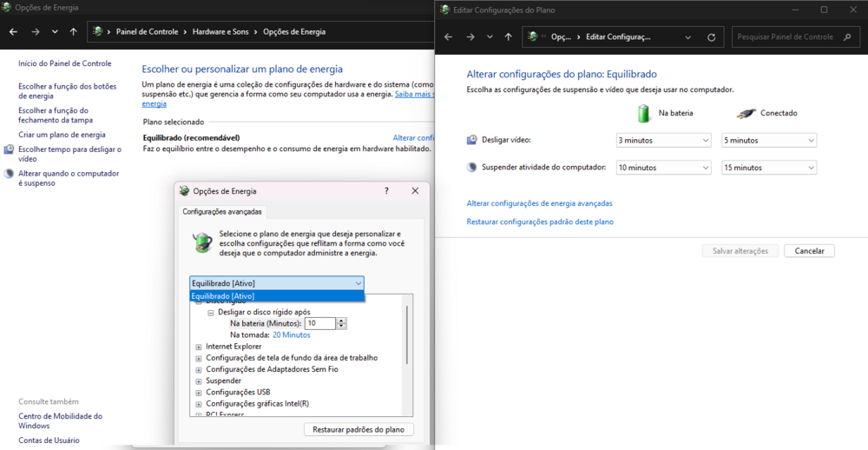Collapse the Desligar o disco rígido após node
This screenshot has width=868, height=450.
[x=211, y=312]
